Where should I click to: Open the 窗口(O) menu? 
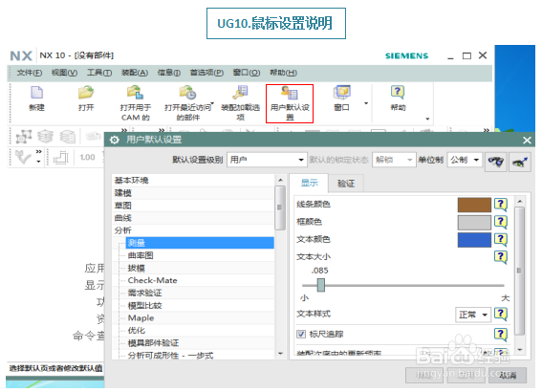(246, 73)
